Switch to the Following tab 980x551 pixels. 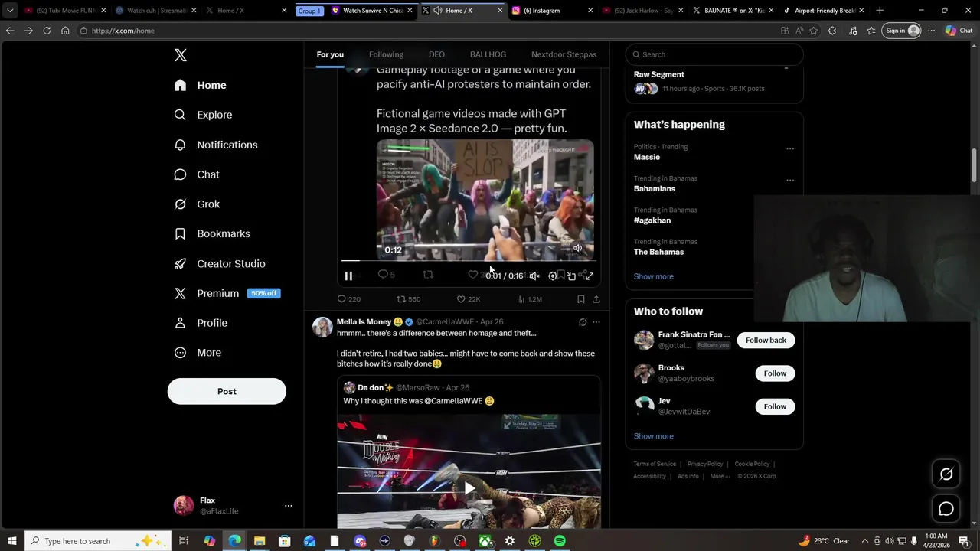pyautogui.click(x=386, y=54)
